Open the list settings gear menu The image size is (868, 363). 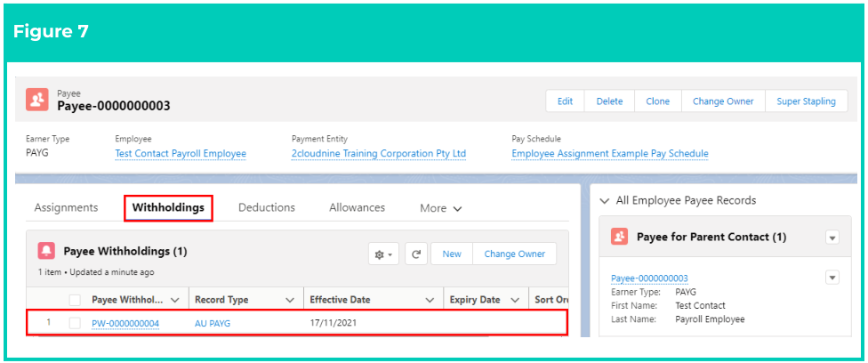pyautogui.click(x=383, y=254)
